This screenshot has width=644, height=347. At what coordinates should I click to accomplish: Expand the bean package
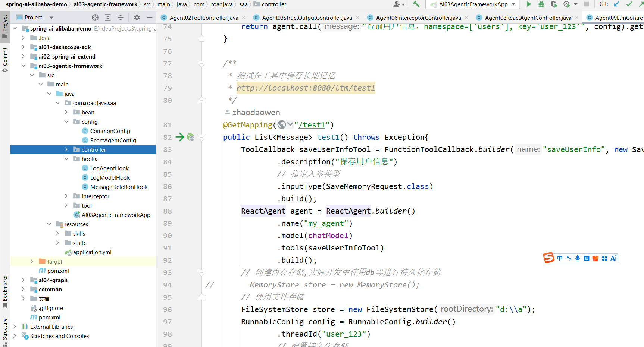[66, 113]
